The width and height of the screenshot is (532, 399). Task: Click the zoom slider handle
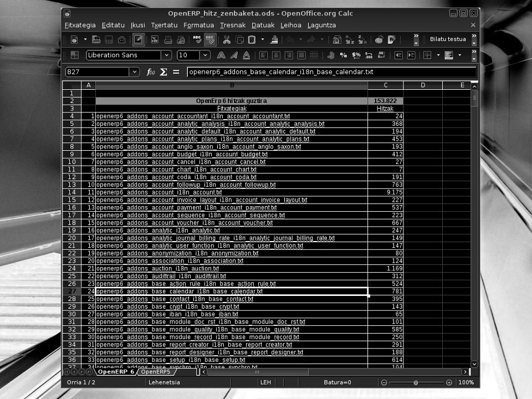(x=416, y=382)
